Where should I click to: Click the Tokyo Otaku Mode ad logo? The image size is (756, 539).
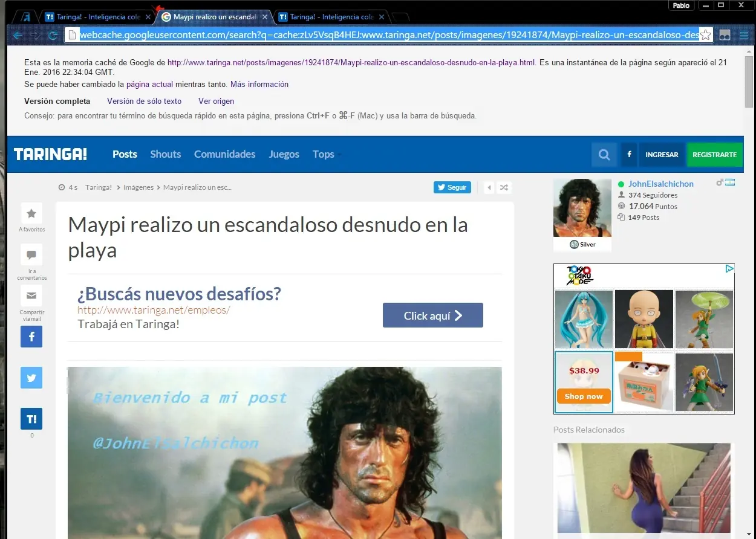click(579, 276)
